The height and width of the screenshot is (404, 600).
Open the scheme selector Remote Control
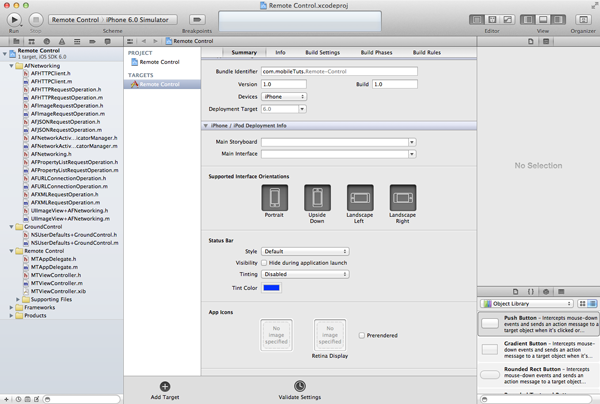tap(75, 20)
